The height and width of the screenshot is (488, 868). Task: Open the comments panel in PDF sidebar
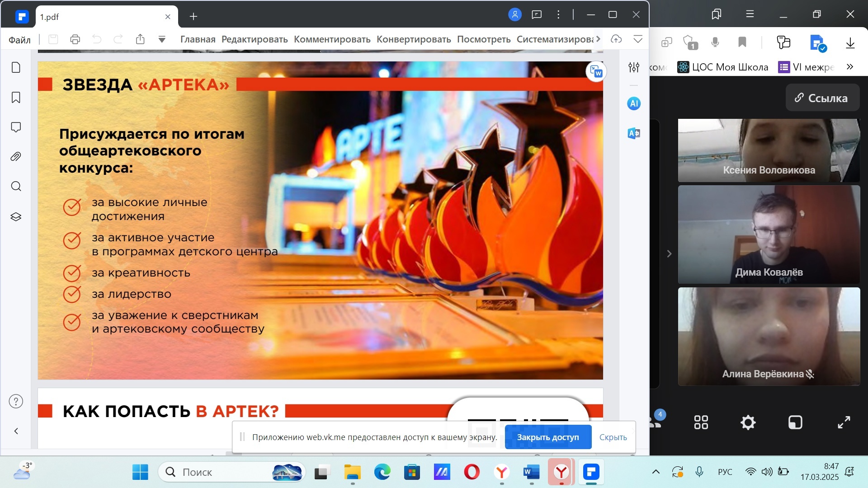click(16, 127)
